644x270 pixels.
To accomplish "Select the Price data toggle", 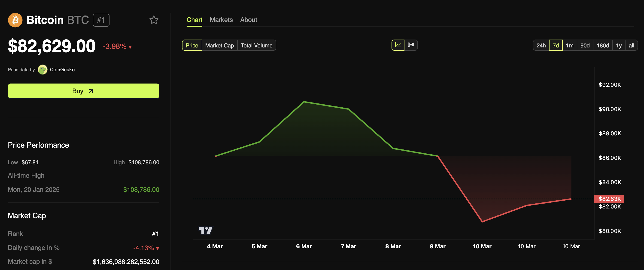I will pyautogui.click(x=192, y=45).
